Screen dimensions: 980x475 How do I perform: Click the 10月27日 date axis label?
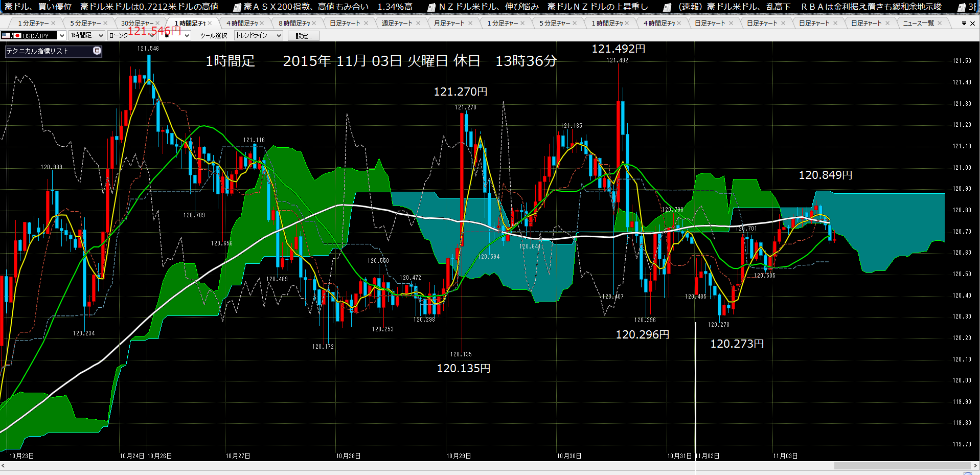238,456
